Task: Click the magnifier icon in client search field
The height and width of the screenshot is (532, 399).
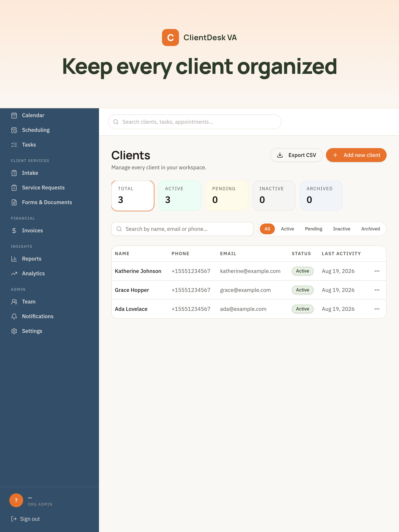Action: 119,229
